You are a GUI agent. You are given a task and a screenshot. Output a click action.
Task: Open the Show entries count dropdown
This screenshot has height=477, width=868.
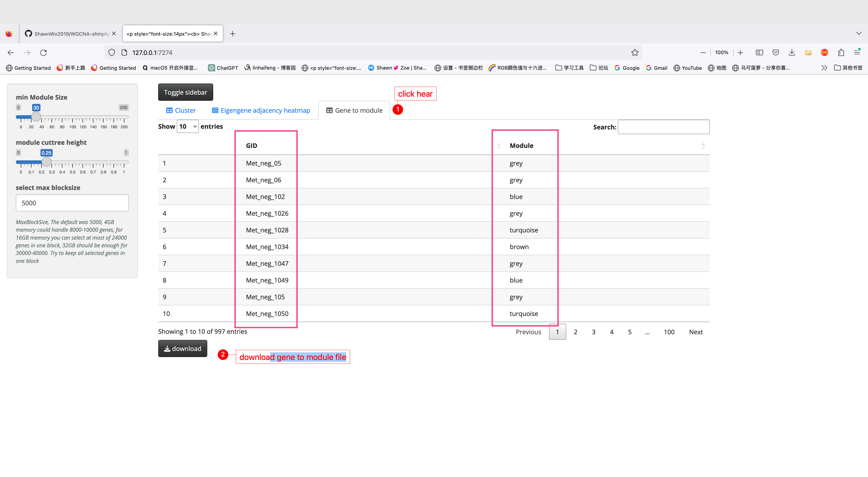point(188,126)
